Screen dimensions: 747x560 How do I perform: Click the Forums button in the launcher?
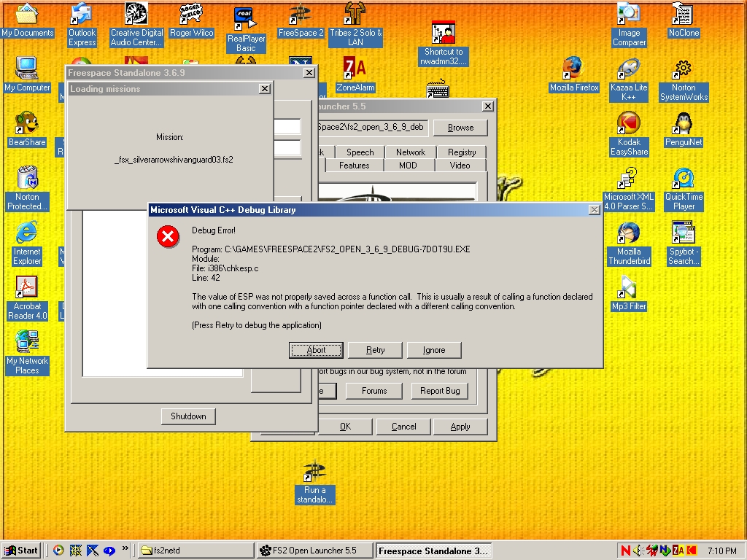pyautogui.click(x=374, y=391)
